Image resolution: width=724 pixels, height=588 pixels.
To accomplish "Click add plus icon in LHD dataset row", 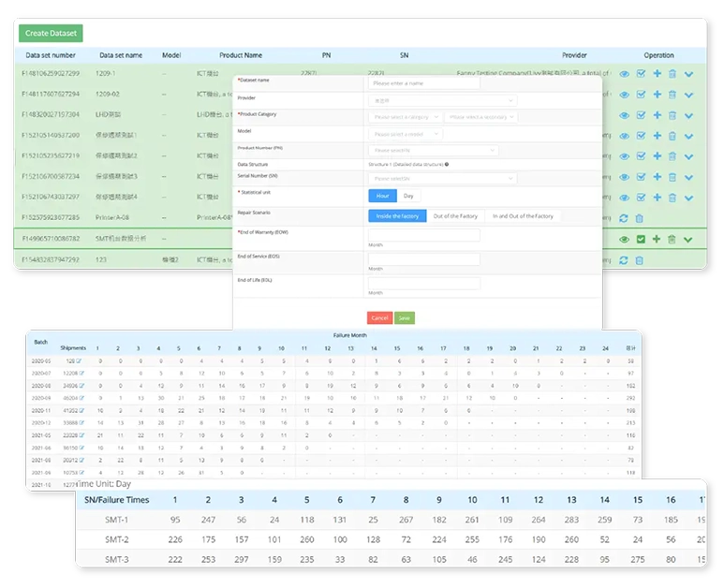I will 657,115.
